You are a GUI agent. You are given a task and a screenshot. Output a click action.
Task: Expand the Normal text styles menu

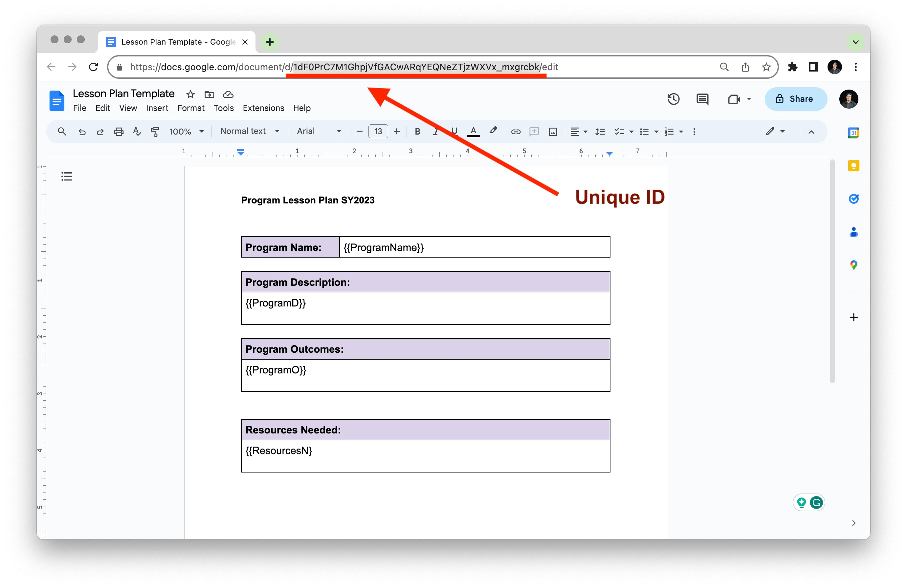tap(249, 131)
